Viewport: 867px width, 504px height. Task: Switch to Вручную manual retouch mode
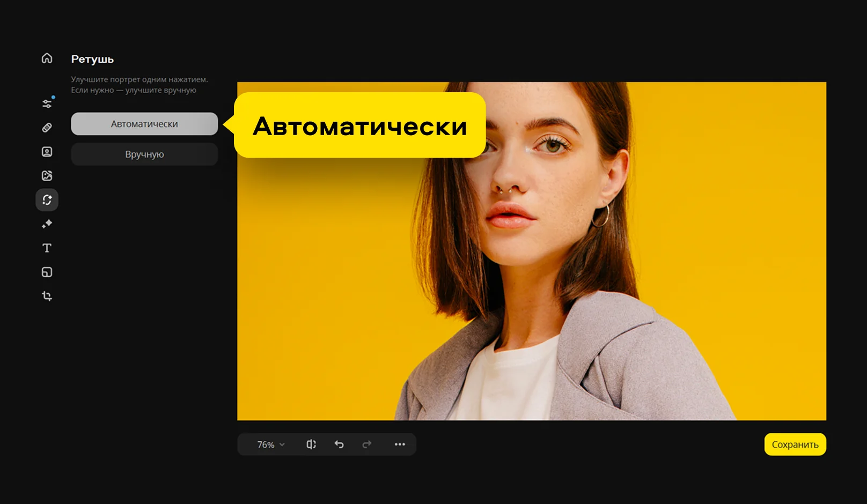tap(144, 154)
